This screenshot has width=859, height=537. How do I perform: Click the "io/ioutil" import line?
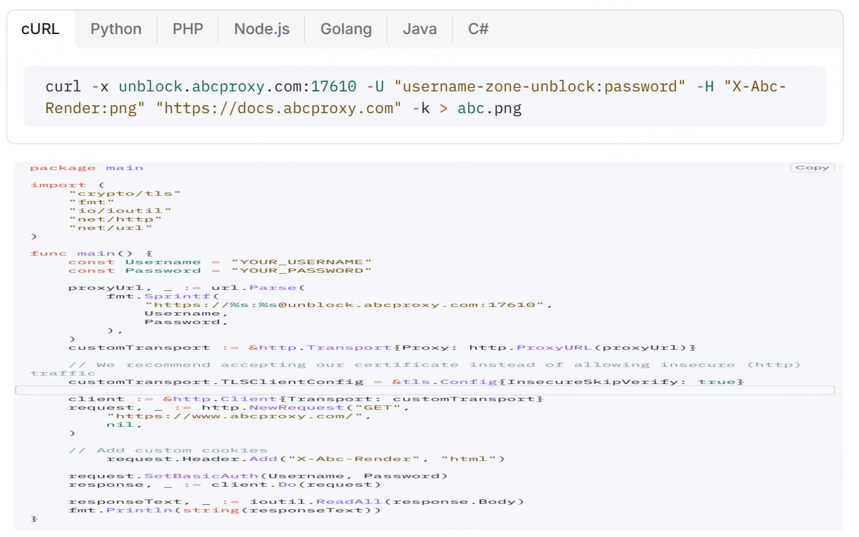click(120, 210)
